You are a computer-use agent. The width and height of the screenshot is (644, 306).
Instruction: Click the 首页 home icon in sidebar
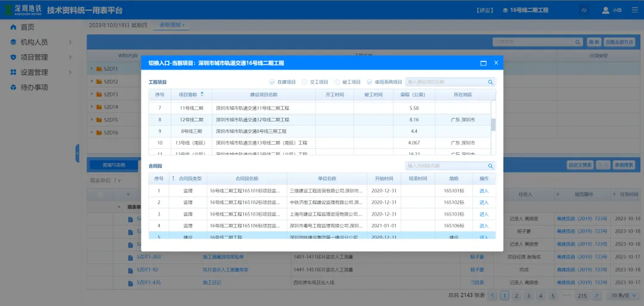[x=14, y=27]
